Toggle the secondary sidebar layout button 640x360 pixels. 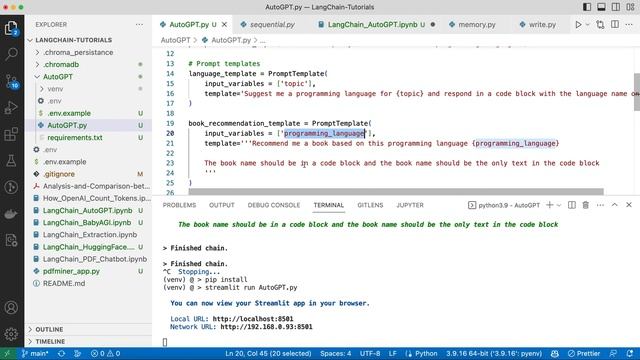pyautogui.click(x=616, y=7)
